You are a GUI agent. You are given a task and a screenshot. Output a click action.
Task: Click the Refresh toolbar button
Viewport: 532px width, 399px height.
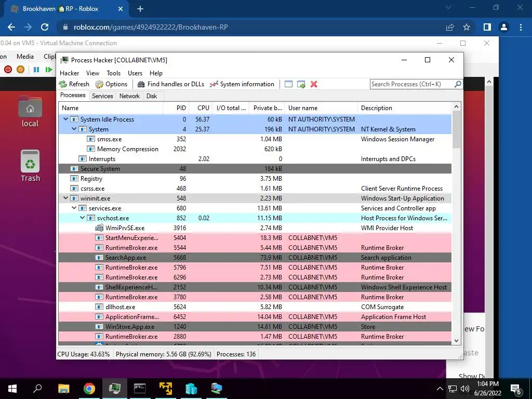tap(74, 84)
